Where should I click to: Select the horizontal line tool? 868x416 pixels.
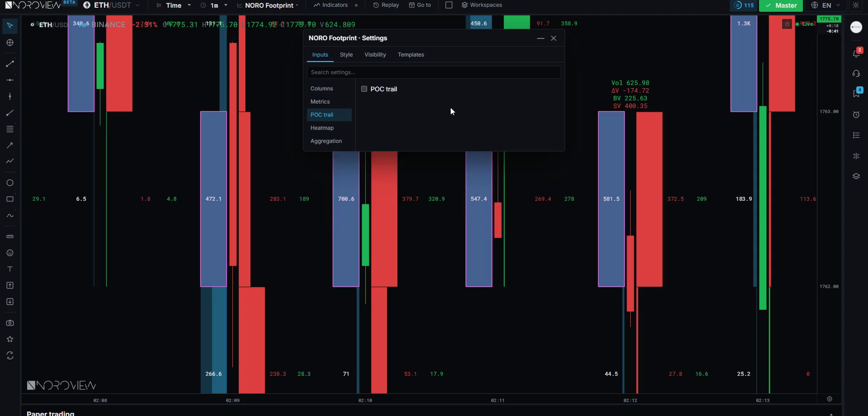pos(10,80)
